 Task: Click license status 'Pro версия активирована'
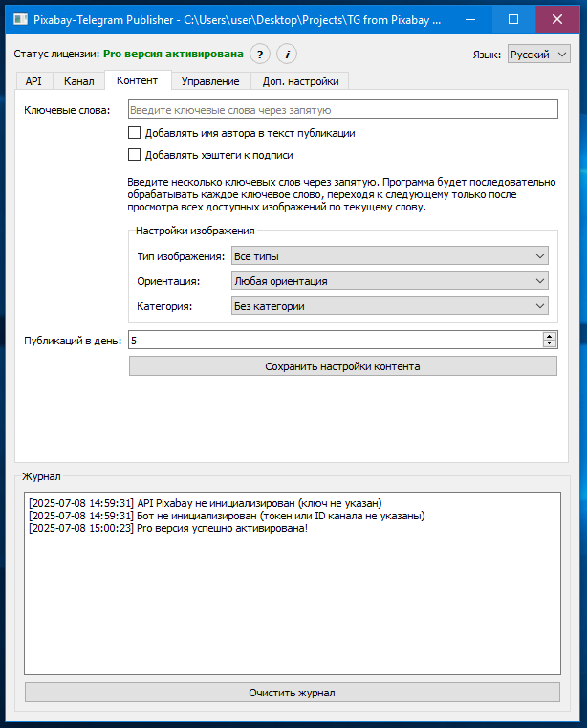(173, 54)
